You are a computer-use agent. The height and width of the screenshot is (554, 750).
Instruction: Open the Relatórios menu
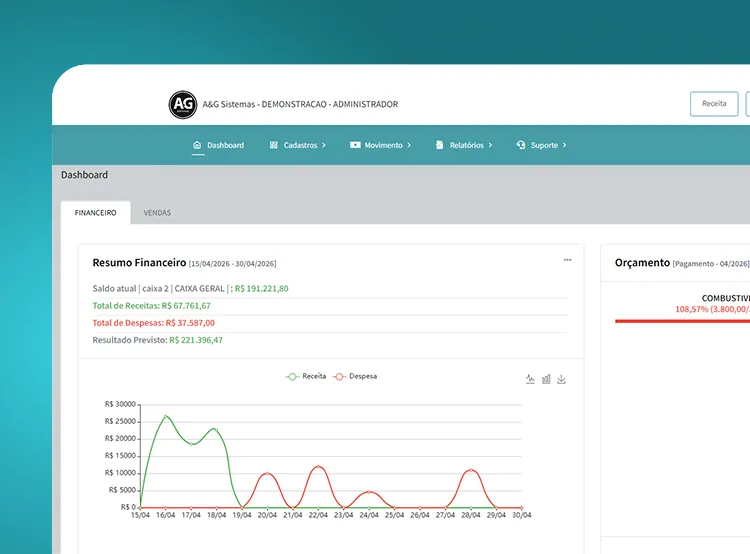(464, 145)
